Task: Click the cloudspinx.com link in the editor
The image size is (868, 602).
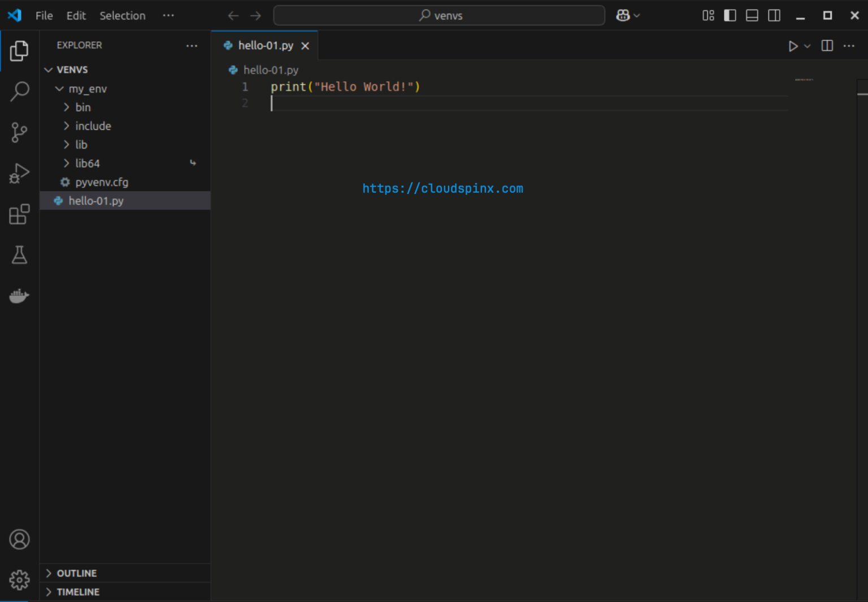Action: click(x=442, y=188)
